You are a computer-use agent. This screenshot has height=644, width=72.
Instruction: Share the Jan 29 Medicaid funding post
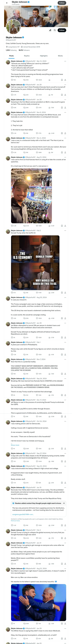pos(65,95)
